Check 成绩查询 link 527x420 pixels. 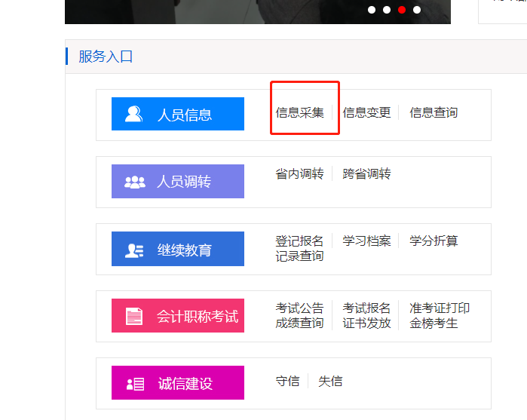[300, 323]
